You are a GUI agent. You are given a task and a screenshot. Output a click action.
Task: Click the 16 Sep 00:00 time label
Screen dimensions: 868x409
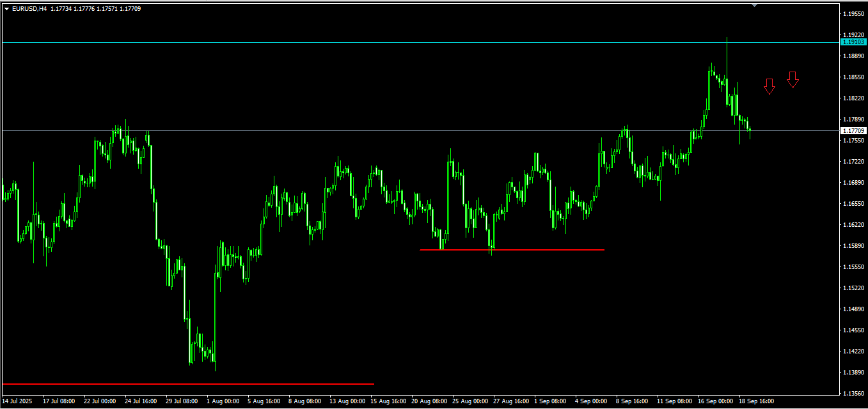pos(715,401)
